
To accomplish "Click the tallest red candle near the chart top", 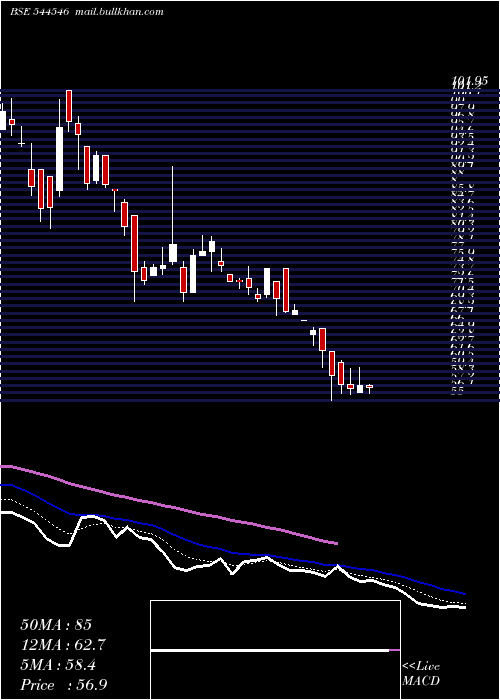I will (x=69, y=106).
